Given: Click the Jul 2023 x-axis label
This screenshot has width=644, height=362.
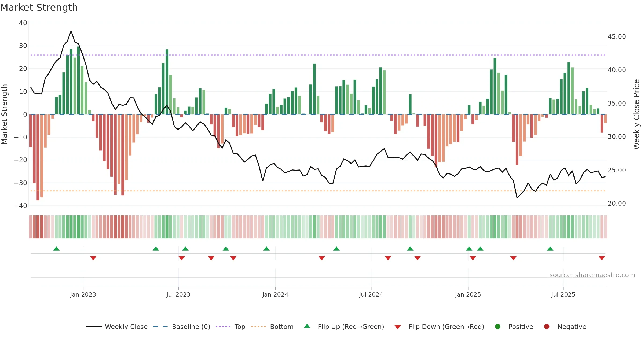Looking at the screenshot, I should click(x=178, y=294).
